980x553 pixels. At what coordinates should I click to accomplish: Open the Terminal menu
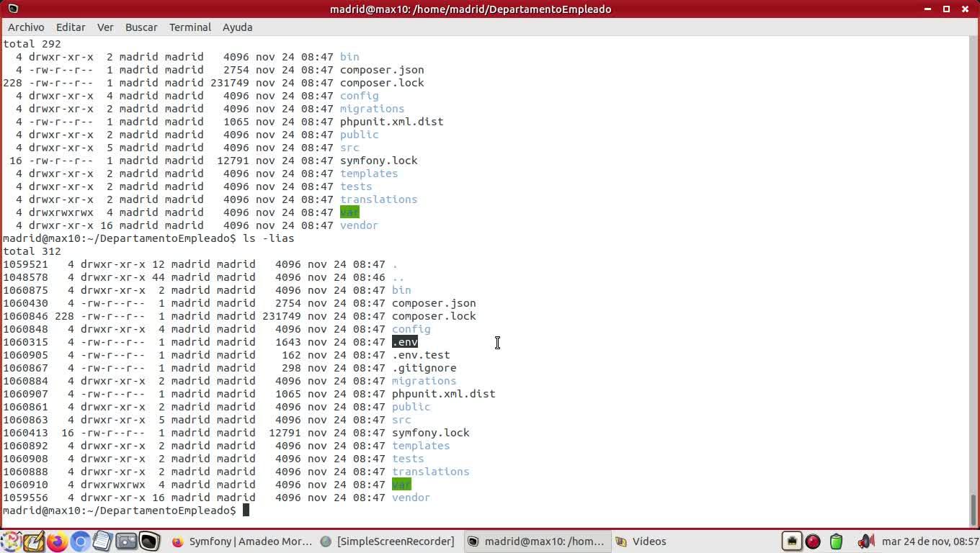coord(190,27)
